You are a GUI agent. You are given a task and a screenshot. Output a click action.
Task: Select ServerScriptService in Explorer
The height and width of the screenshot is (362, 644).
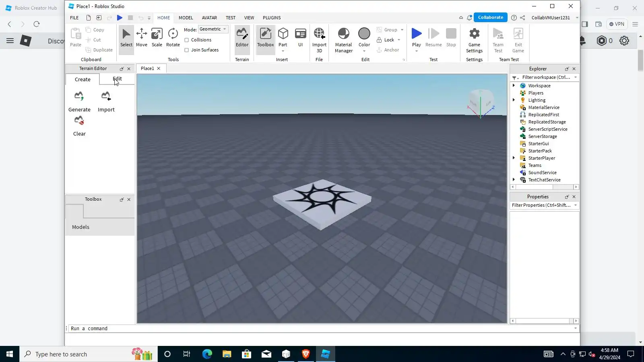pyautogui.click(x=548, y=129)
